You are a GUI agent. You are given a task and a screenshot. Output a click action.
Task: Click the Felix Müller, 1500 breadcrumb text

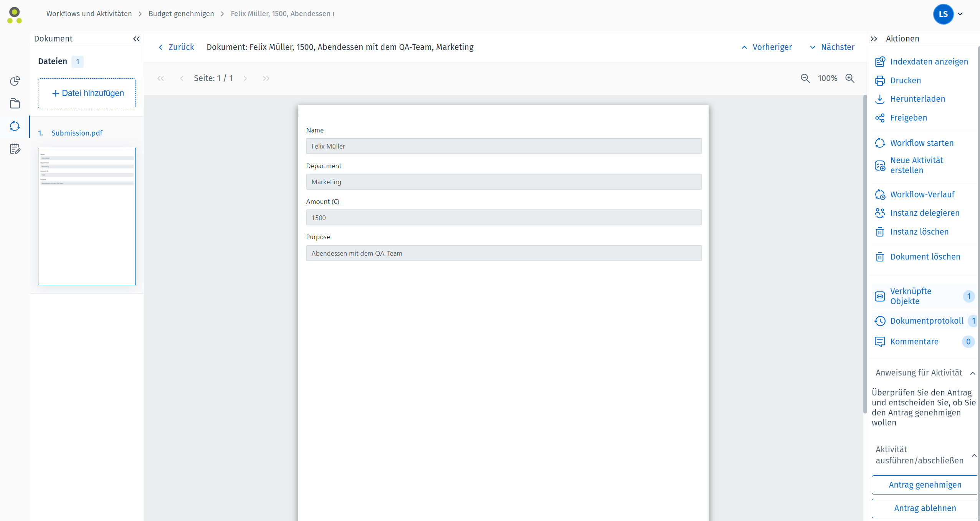tap(283, 14)
